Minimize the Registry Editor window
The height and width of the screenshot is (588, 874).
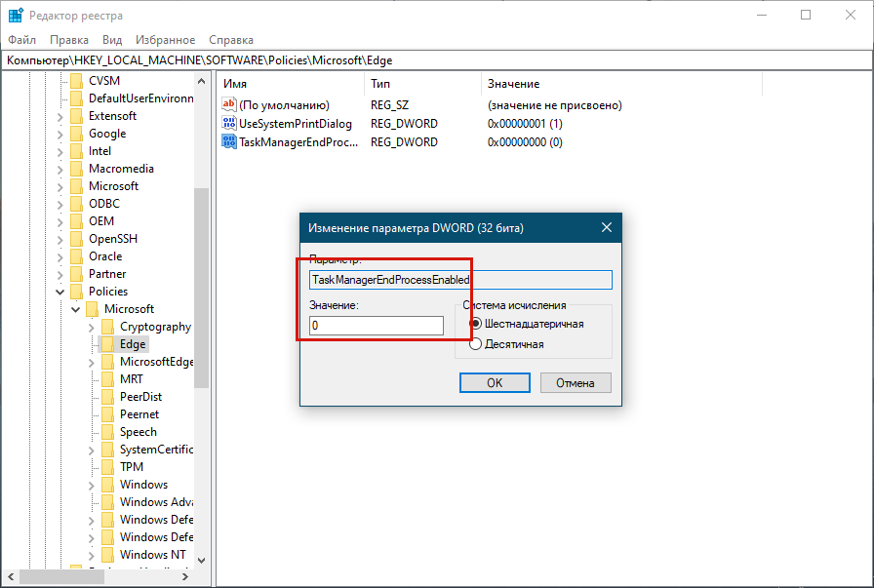coord(762,15)
